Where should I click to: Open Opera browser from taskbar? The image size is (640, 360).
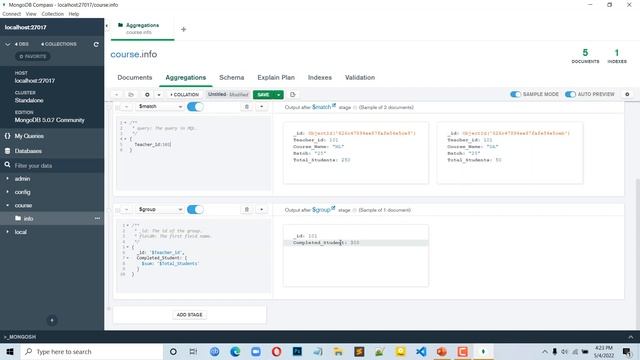click(276, 351)
